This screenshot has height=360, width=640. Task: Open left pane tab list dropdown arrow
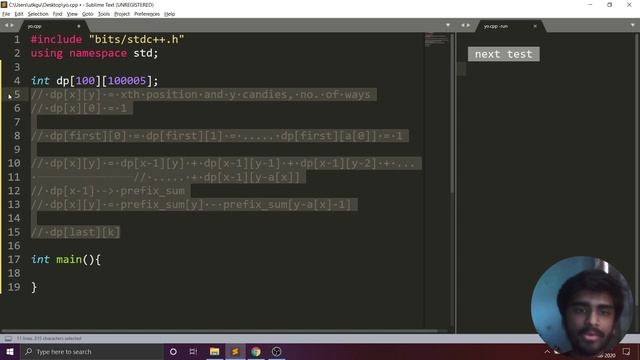[x=448, y=25]
